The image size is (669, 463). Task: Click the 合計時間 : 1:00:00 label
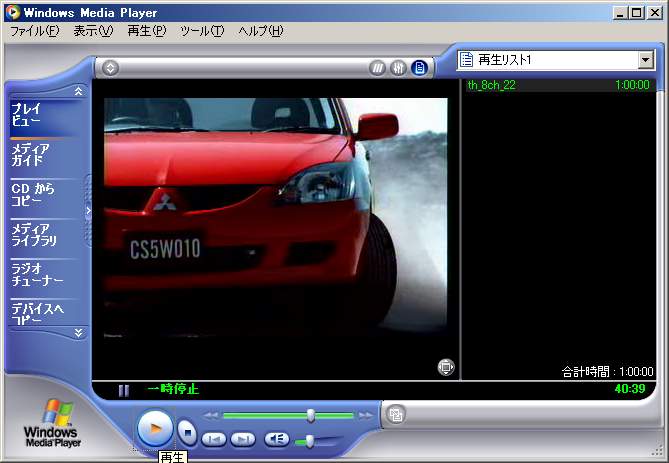tap(608, 372)
